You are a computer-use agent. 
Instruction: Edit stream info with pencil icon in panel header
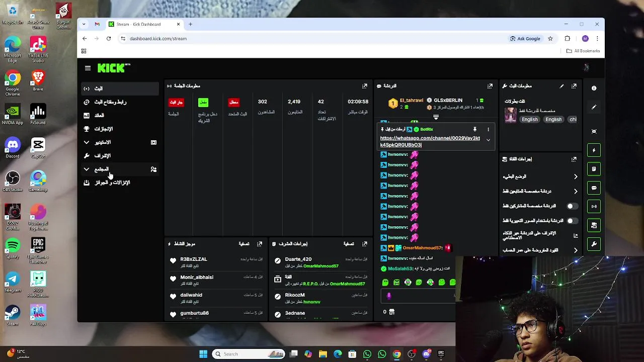561,86
